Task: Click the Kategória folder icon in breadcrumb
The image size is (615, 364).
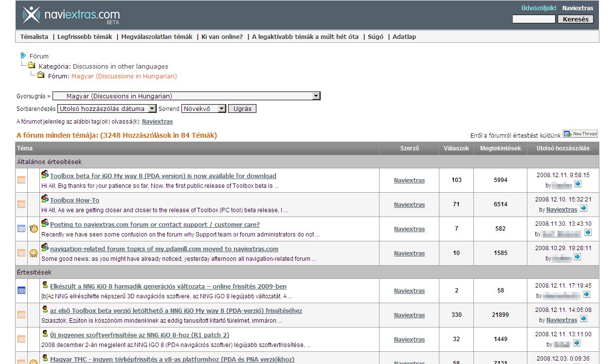Action: [x=32, y=65]
